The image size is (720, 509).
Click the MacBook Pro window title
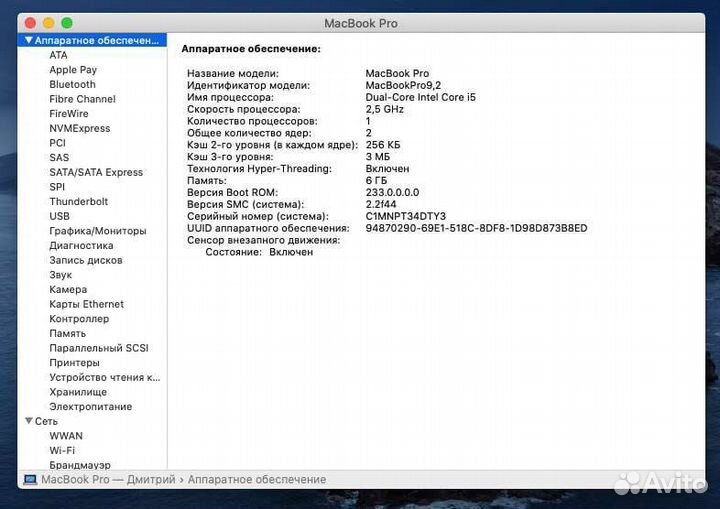[361, 23]
